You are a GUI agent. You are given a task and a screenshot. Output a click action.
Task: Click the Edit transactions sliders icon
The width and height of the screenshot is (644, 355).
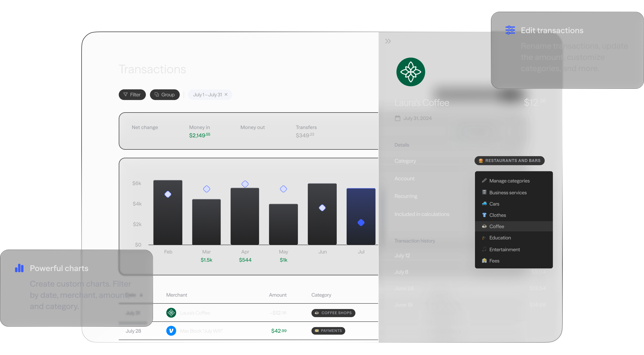[510, 30]
